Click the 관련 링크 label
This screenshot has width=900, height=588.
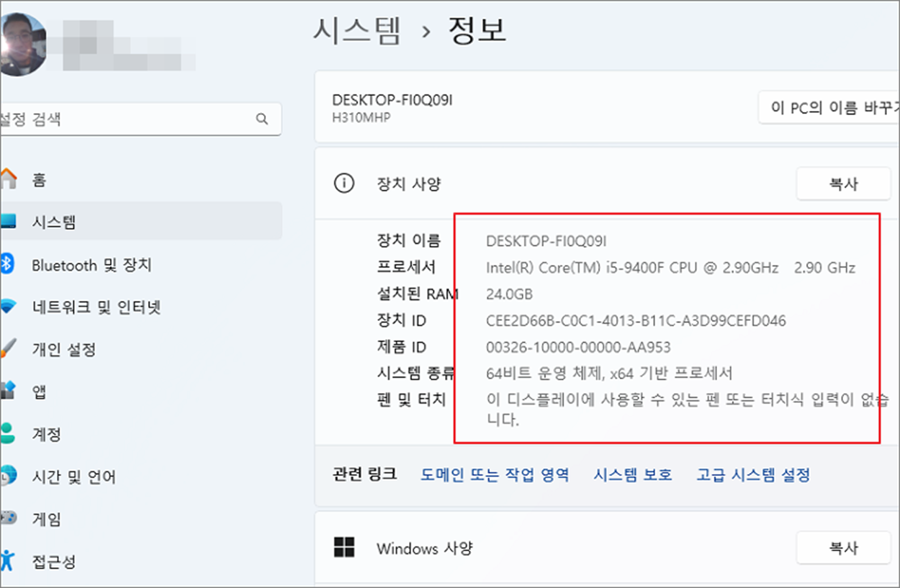pyautogui.click(x=364, y=474)
